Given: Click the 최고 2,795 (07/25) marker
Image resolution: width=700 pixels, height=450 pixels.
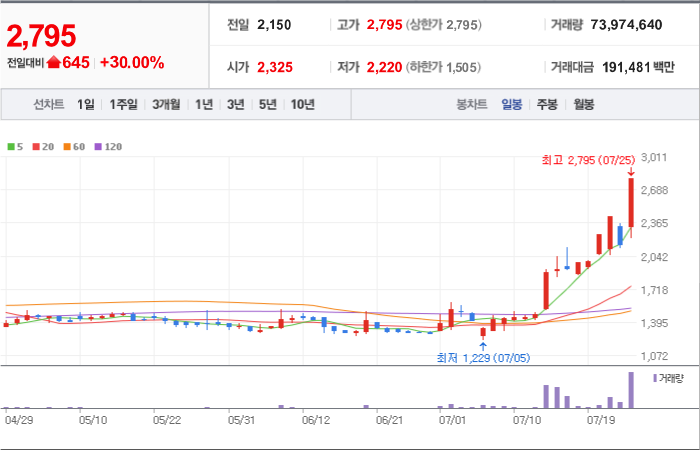Looking at the screenshot, I should 588,160.
